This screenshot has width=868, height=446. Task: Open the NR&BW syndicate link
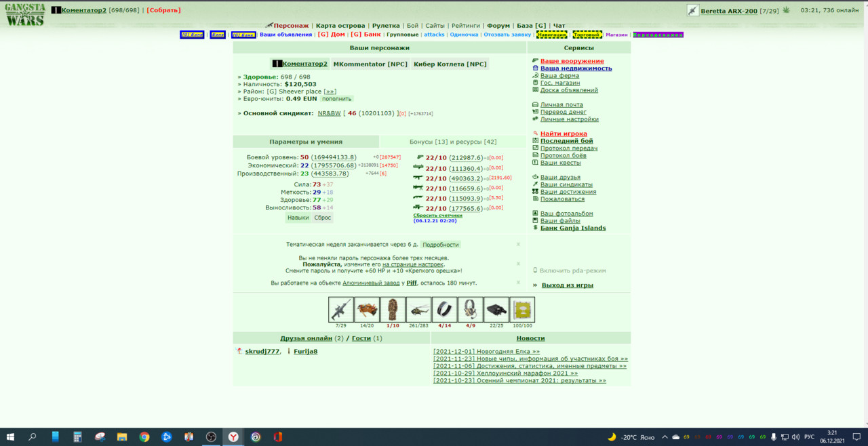pyautogui.click(x=330, y=113)
